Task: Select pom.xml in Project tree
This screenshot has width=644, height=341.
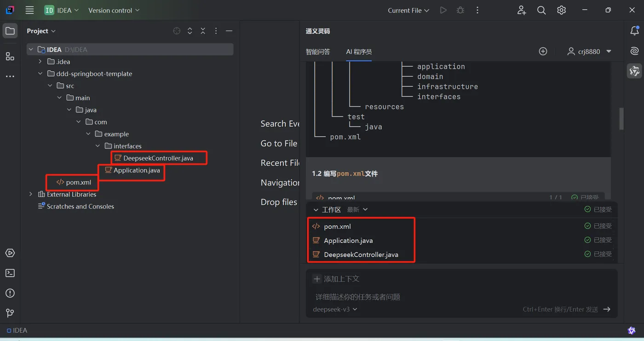Action: (78, 182)
